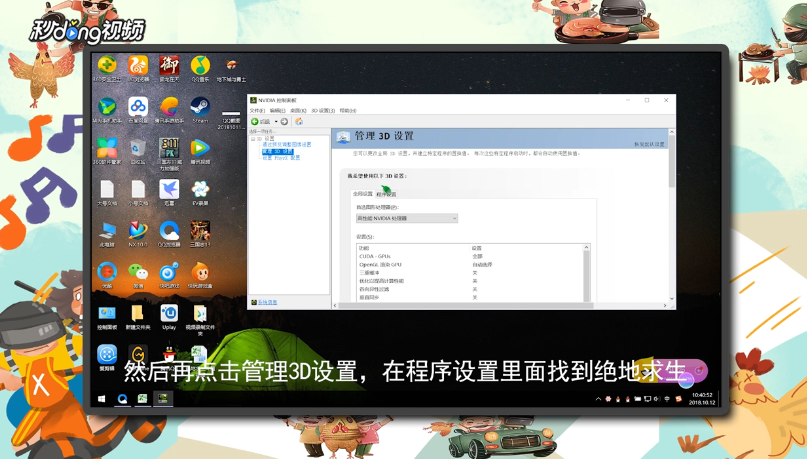
Task: Select 管理 3D 设置 in the task tree
Action: coord(277,151)
